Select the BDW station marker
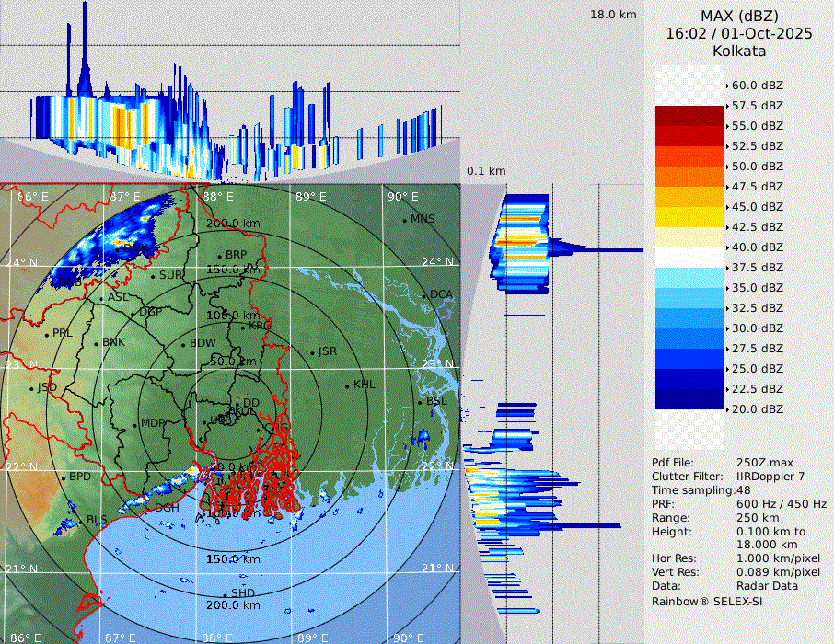Viewport: 834px width, 644px height. click(x=184, y=345)
